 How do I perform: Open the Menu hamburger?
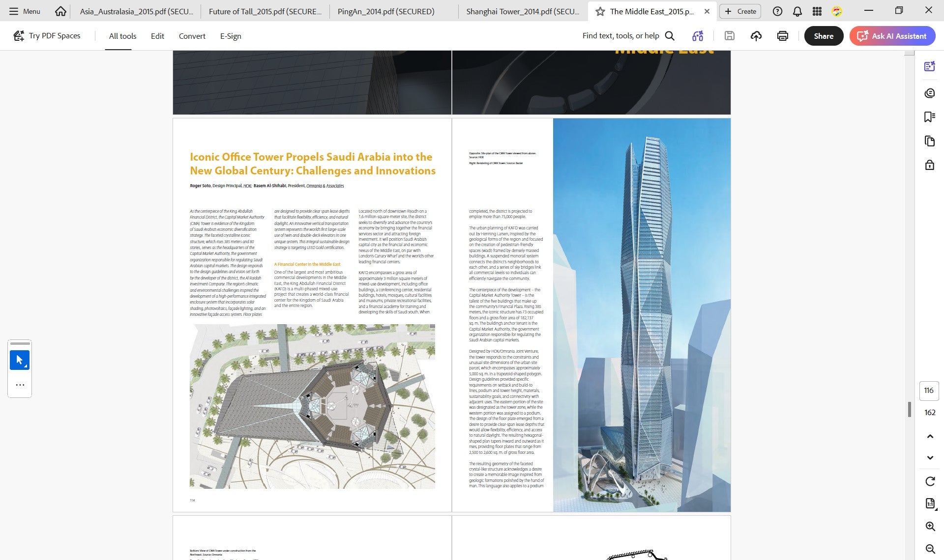[x=25, y=11]
